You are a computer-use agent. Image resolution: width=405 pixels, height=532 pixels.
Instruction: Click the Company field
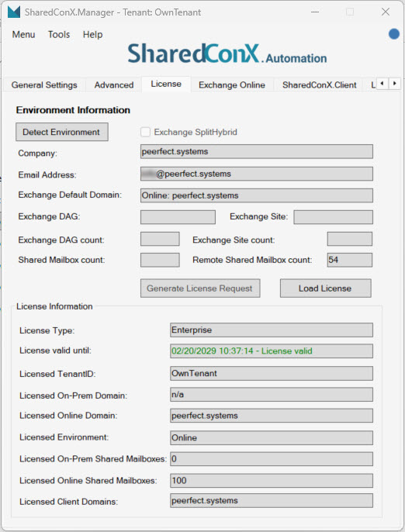tap(257, 151)
